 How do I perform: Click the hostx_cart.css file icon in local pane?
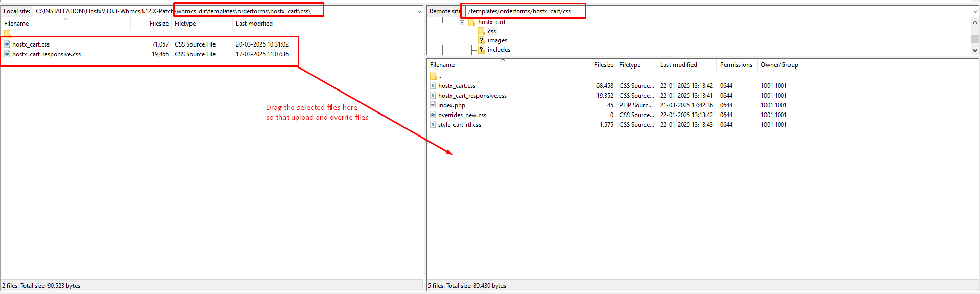[7, 44]
